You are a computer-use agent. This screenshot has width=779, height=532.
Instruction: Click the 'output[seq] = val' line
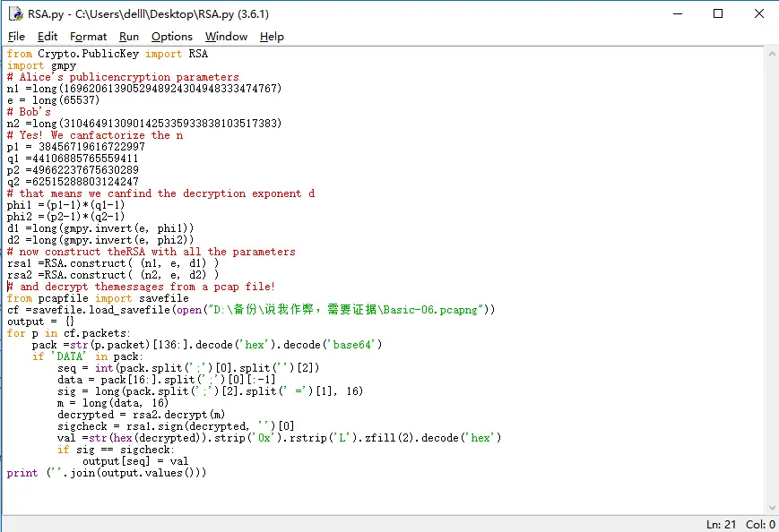(x=135, y=461)
